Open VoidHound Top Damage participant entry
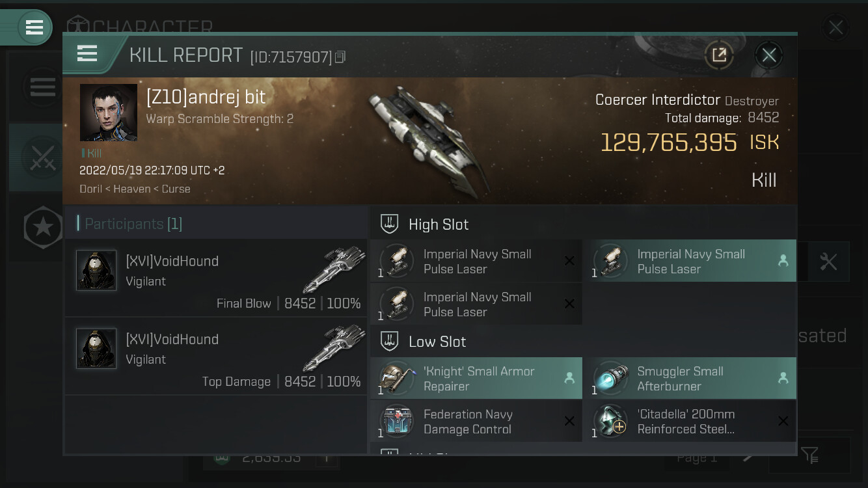Viewport: 868px width, 488px height. click(216, 356)
